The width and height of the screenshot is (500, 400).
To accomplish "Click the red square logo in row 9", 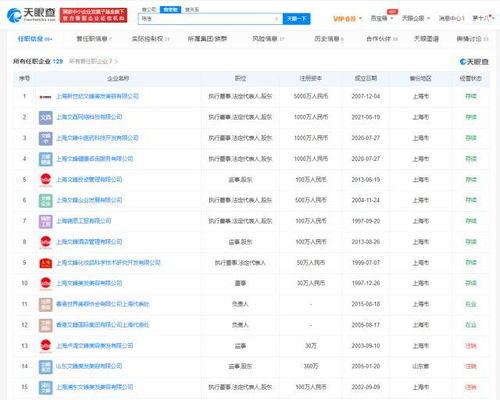I will pos(46,263).
